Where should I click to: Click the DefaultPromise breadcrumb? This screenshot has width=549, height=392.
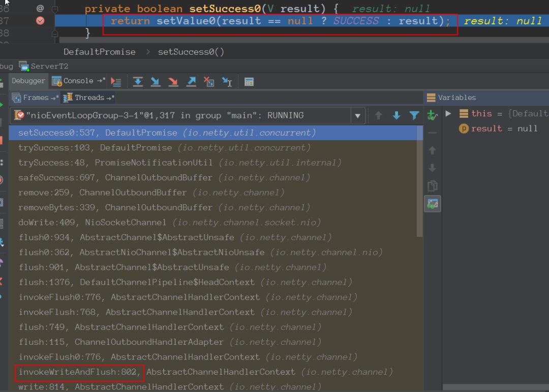click(x=100, y=52)
